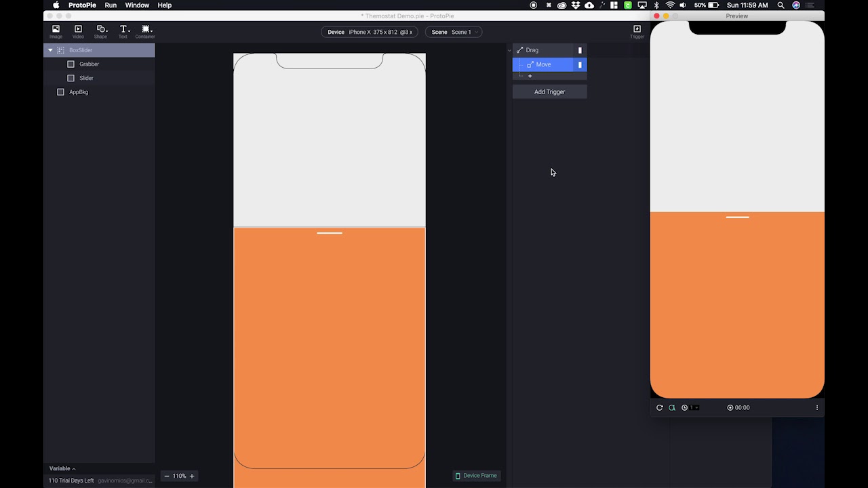Open the Scene 1 selector dropdown
Viewport: 868px width, 488px height.
[x=454, y=32]
